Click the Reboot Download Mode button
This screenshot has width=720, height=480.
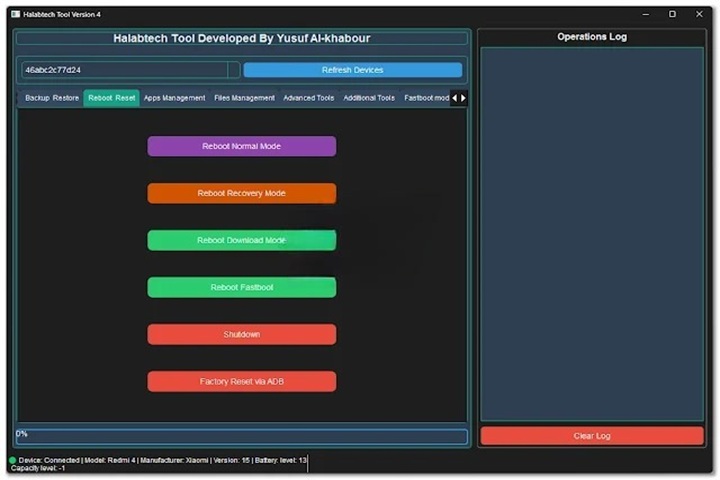click(x=241, y=241)
